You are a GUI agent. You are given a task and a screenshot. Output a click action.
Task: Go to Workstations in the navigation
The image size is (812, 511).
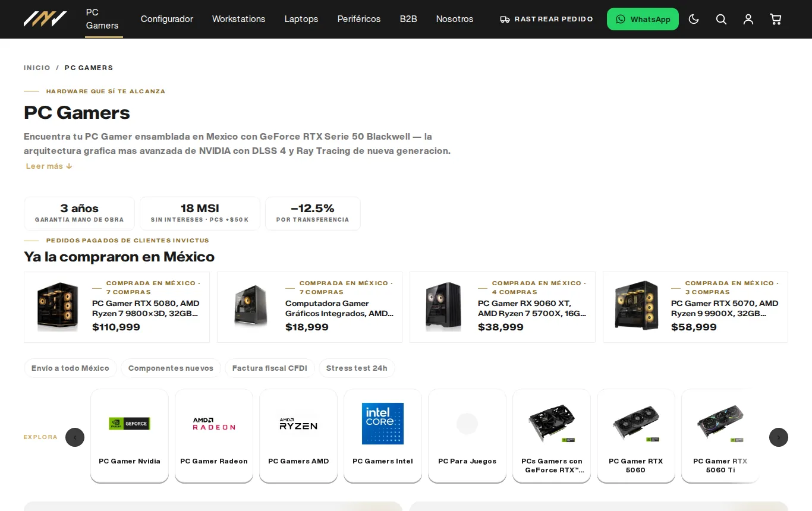[239, 19]
